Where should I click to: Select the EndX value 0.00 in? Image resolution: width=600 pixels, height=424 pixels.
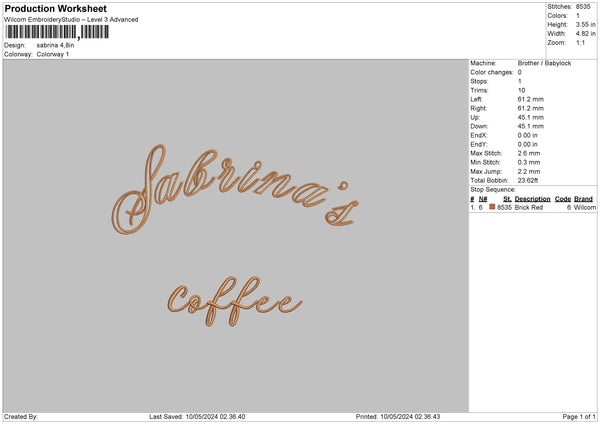point(527,135)
